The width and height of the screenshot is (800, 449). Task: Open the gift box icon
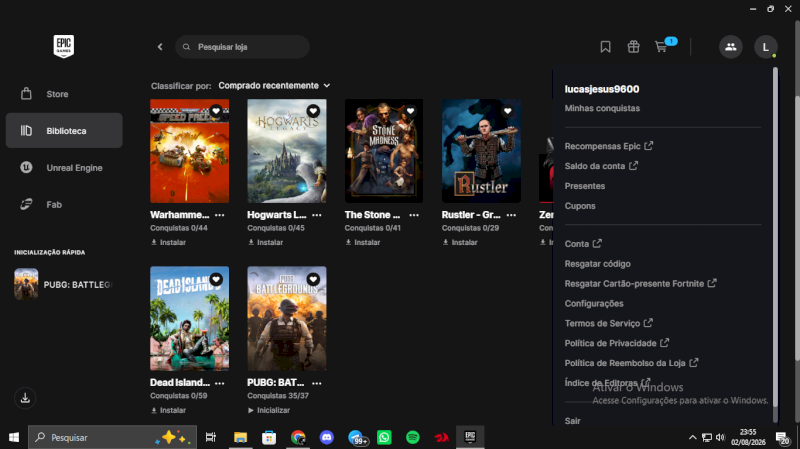pyautogui.click(x=633, y=47)
